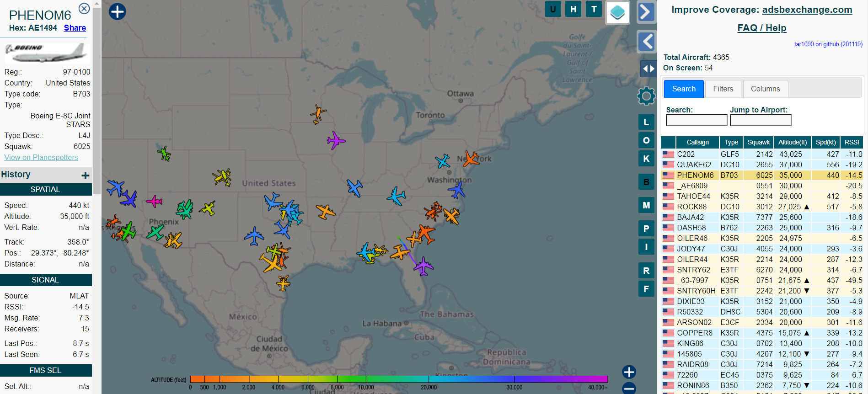Toggle the B map button
868x394 pixels.
pyautogui.click(x=646, y=182)
